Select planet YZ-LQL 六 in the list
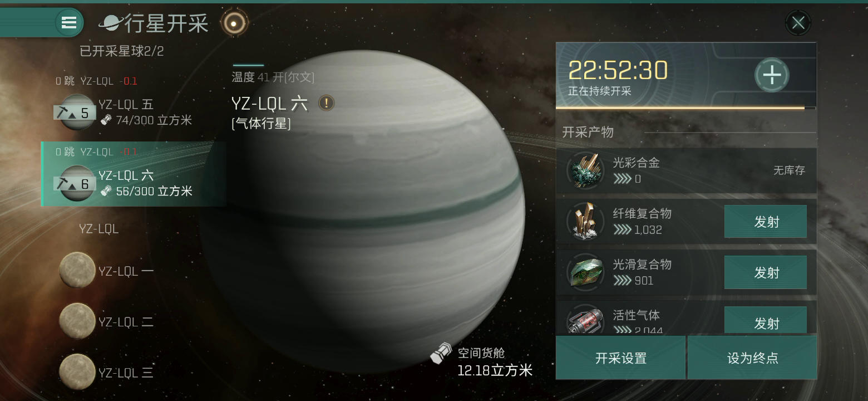 (134, 174)
